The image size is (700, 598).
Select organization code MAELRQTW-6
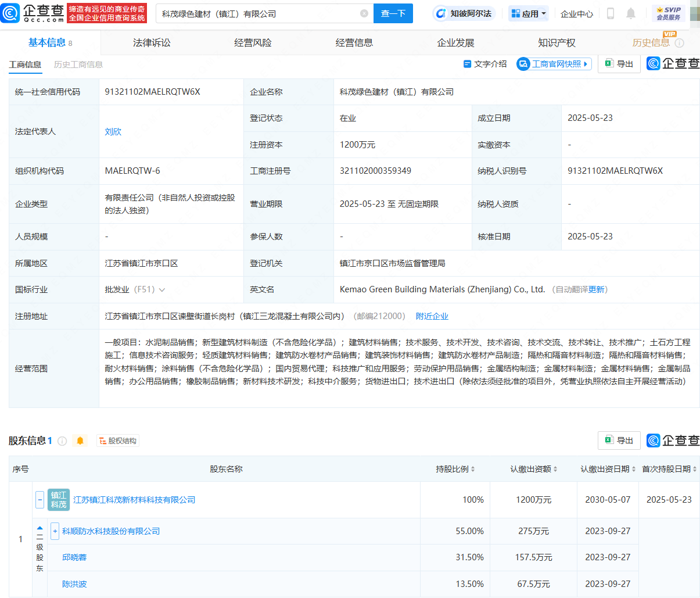132,171
